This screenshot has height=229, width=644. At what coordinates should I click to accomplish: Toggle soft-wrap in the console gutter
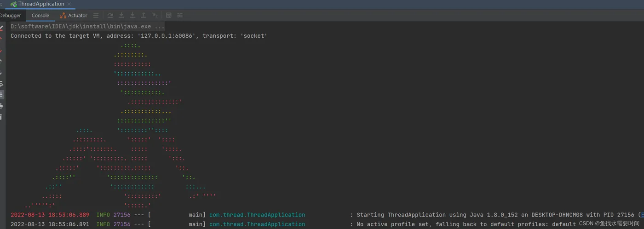(x=1, y=84)
